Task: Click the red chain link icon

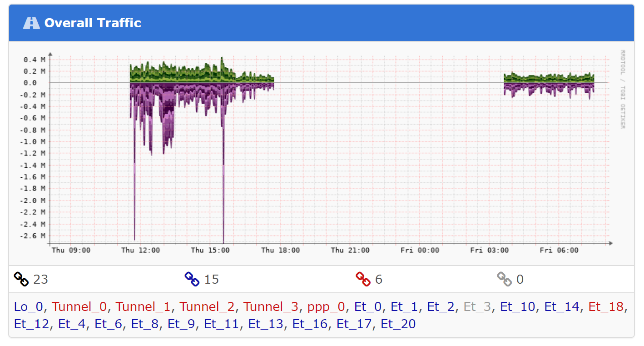Action: [x=363, y=279]
